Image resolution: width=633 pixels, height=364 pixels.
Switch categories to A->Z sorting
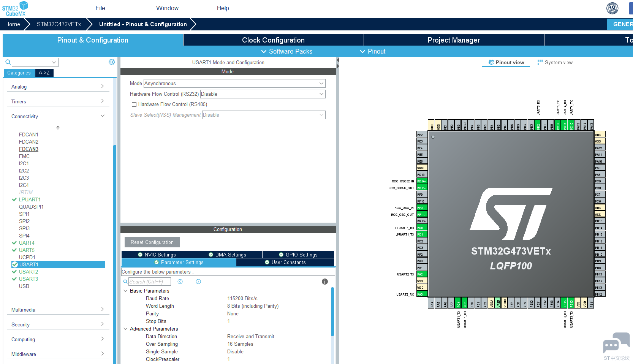[44, 73]
